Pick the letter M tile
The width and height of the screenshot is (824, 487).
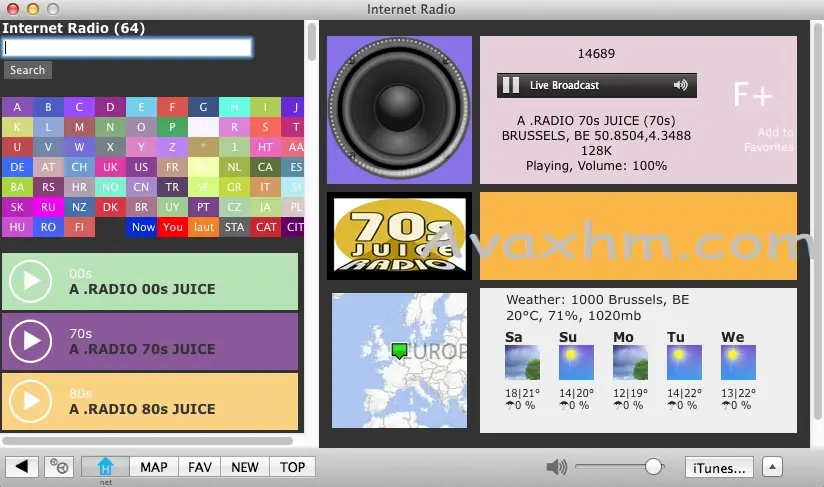pyautogui.click(x=79, y=127)
